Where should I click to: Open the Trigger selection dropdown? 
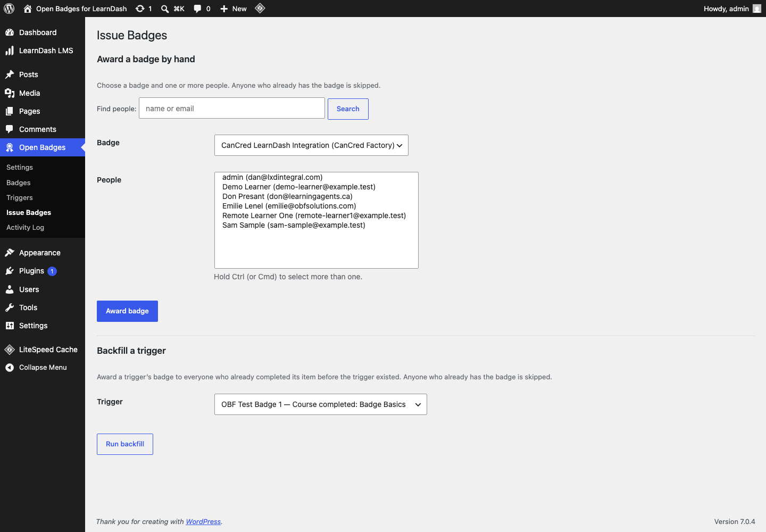tap(320, 404)
